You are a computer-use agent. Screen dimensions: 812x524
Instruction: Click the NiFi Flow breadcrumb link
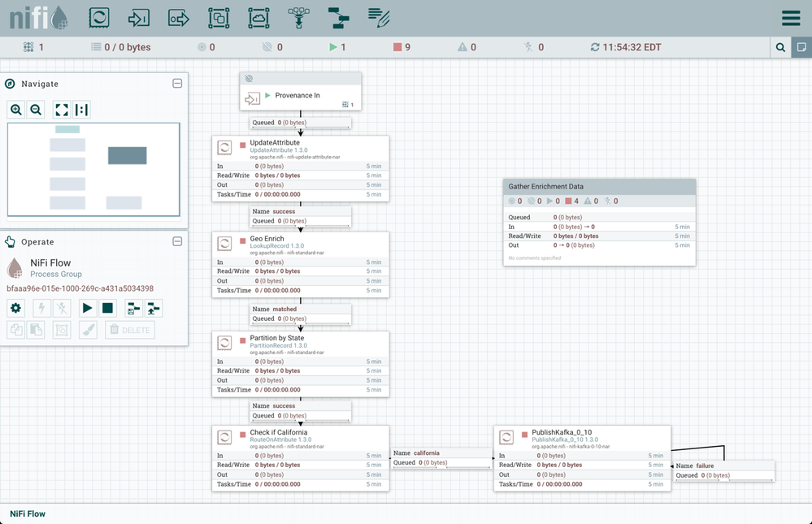point(28,513)
